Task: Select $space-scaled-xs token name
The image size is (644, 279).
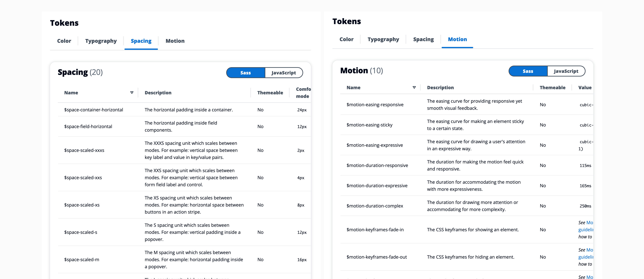Action: click(82, 205)
